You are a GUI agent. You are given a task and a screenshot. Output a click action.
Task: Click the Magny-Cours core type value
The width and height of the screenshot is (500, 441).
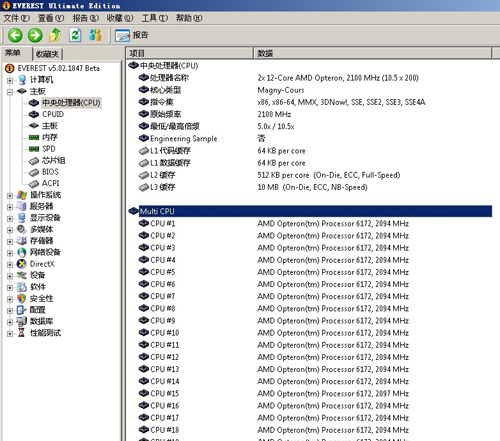coord(281,90)
